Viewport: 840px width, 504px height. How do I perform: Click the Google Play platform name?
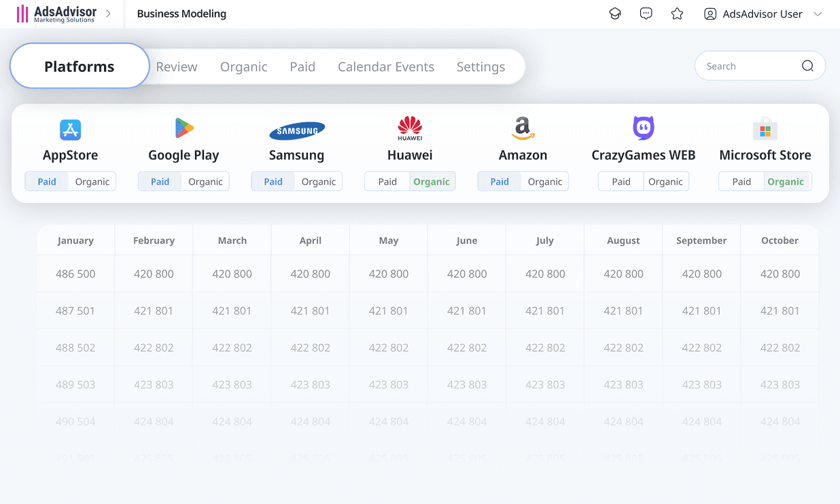pyautogui.click(x=183, y=155)
